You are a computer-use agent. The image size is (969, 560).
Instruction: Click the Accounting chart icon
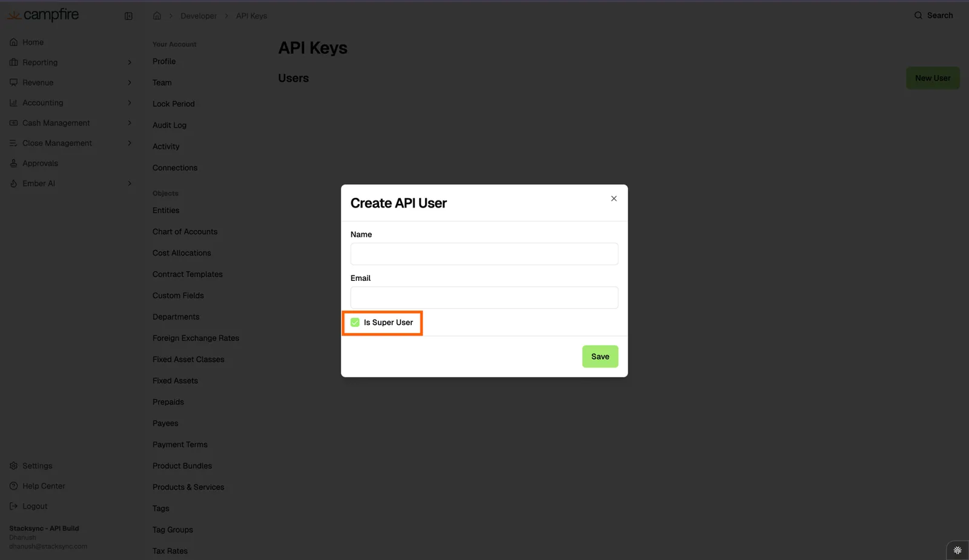pos(13,103)
